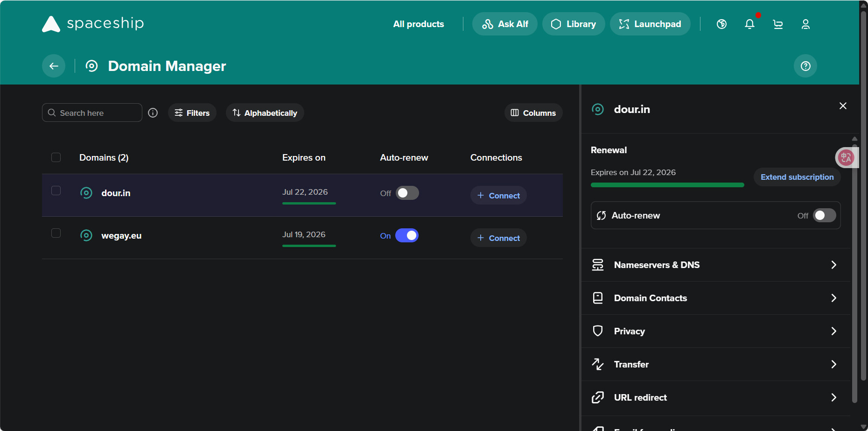Click the Jul 19, 2026 date
This screenshot has width=868, height=431.
pyautogui.click(x=304, y=234)
